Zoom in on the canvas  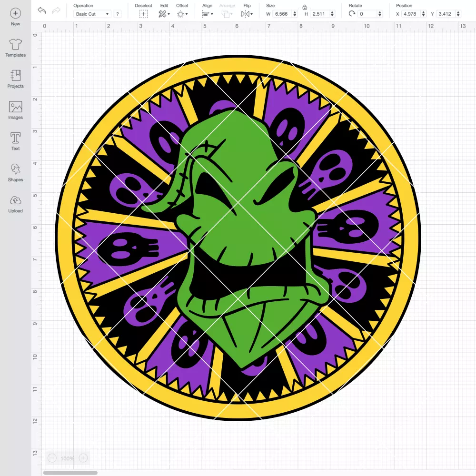click(x=83, y=458)
